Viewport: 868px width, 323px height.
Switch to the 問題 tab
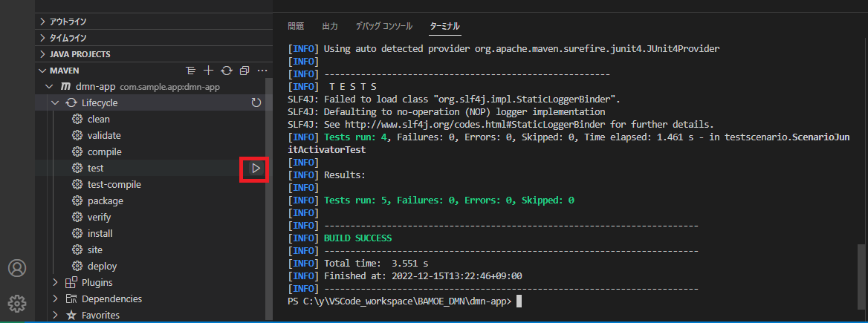click(296, 26)
